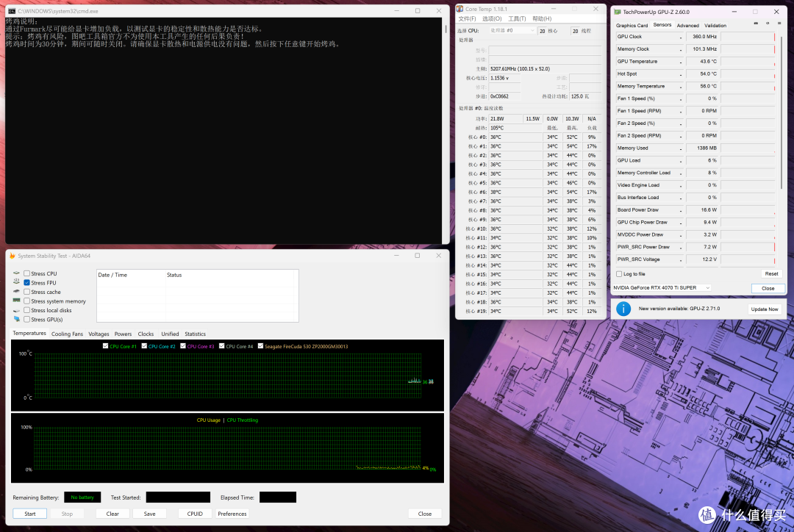Click the Test Started field
The height and width of the screenshot is (532, 794).
pos(178,497)
